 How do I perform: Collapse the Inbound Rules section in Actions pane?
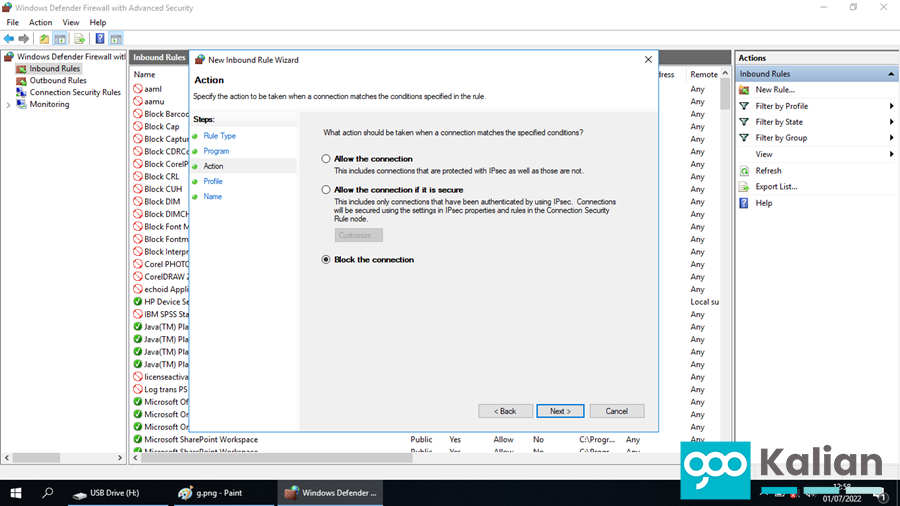point(891,74)
